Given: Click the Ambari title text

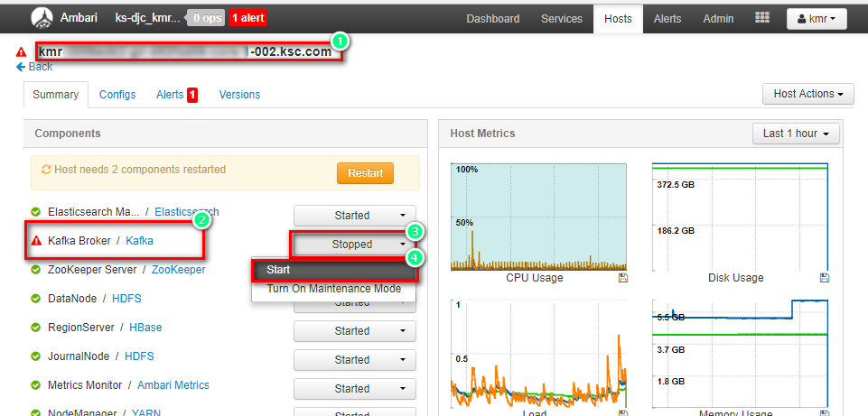Looking at the screenshot, I should point(79,18).
